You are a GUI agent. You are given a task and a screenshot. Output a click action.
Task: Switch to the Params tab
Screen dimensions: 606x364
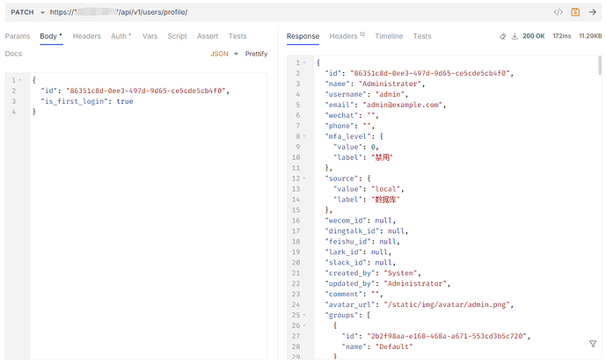point(18,36)
